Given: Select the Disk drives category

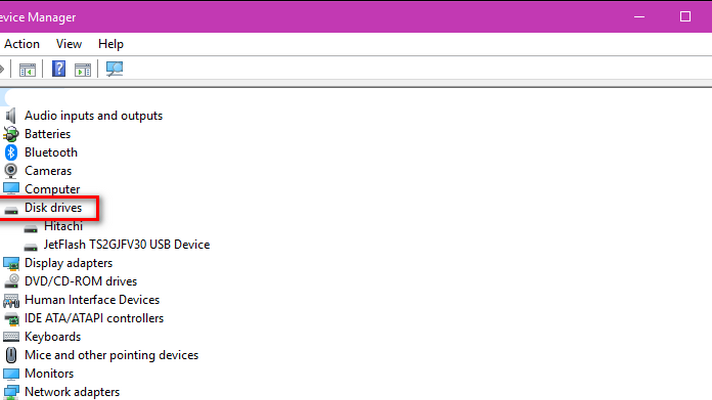Looking at the screenshot, I should [x=53, y=208].
